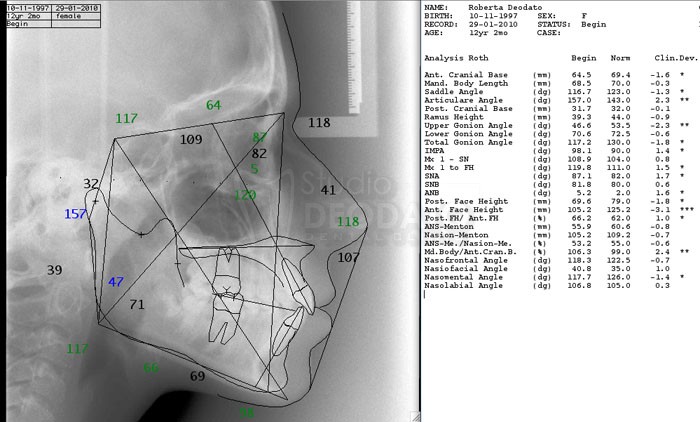The image size is (700, 422).
Task: Click the black 41 label near the nose
Action: click(328, 190)
